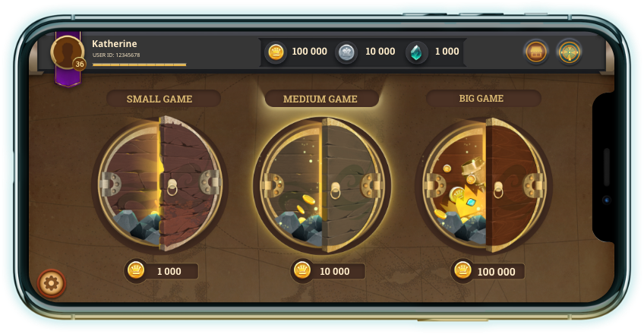The height and width of the screenshot is (334, 644).
Task: Click the 100 000 coin entry button
Action: (488, 271)
